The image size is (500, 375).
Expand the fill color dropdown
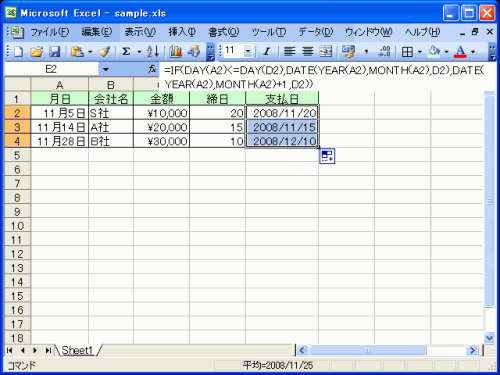(x=446, y=52)
